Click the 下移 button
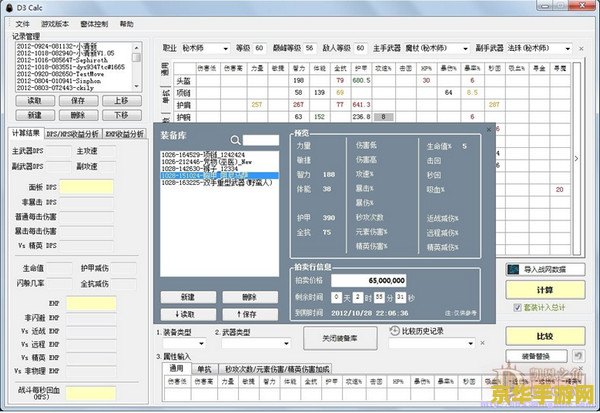The height and width of the screenshot is (413, 600). tap(122, 115)
